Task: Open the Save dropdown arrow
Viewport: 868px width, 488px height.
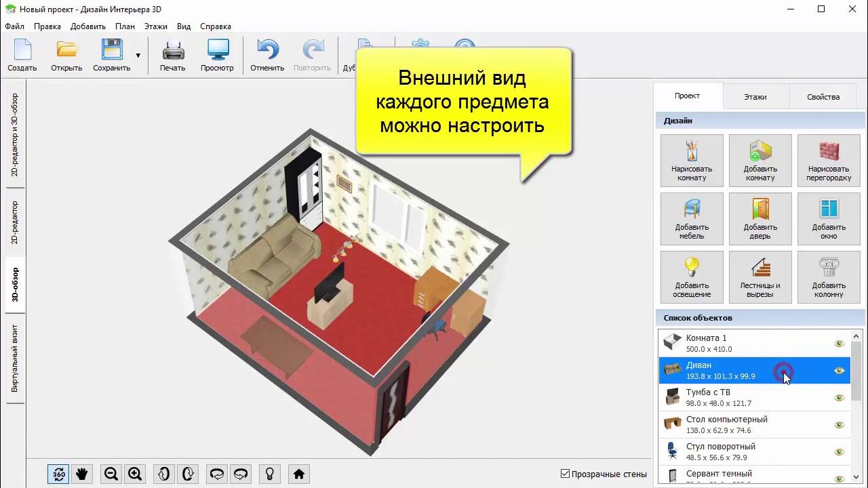Action: tap(138, 56)
